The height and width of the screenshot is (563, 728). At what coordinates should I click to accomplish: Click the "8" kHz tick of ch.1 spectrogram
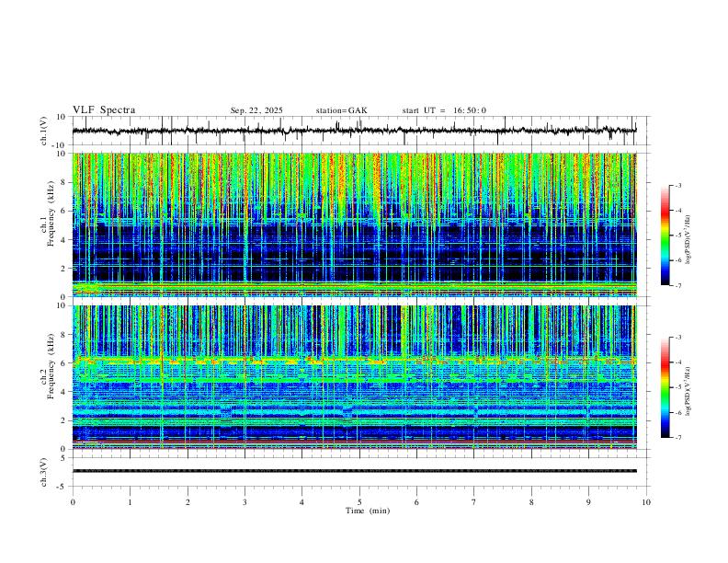click(63, 182)
